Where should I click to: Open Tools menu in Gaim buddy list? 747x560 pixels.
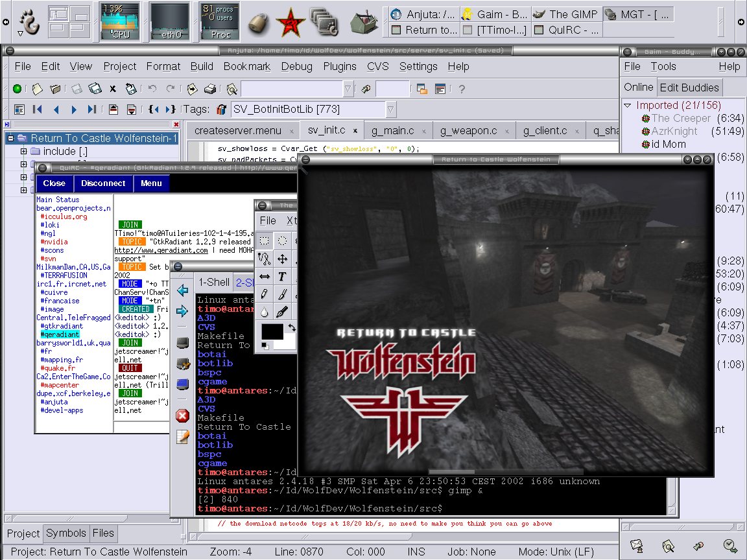(663, 67)
